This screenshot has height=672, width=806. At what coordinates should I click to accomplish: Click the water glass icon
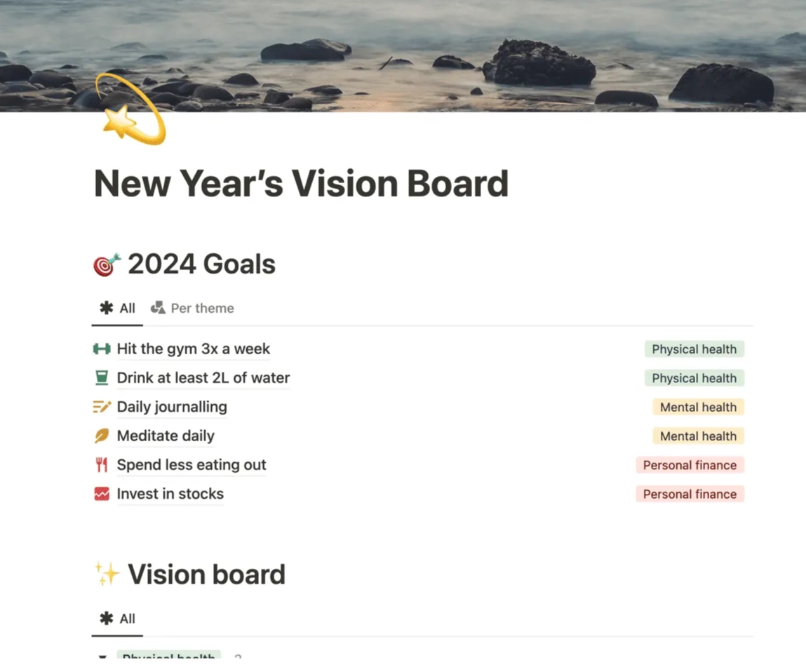pyautogui.click(x=102, y=378)
